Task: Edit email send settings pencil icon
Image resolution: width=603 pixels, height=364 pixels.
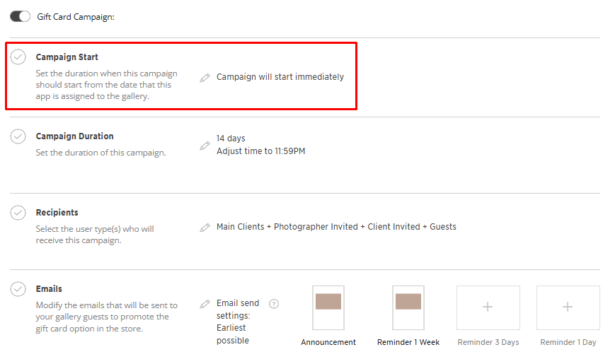Action: tap(205, 304)
